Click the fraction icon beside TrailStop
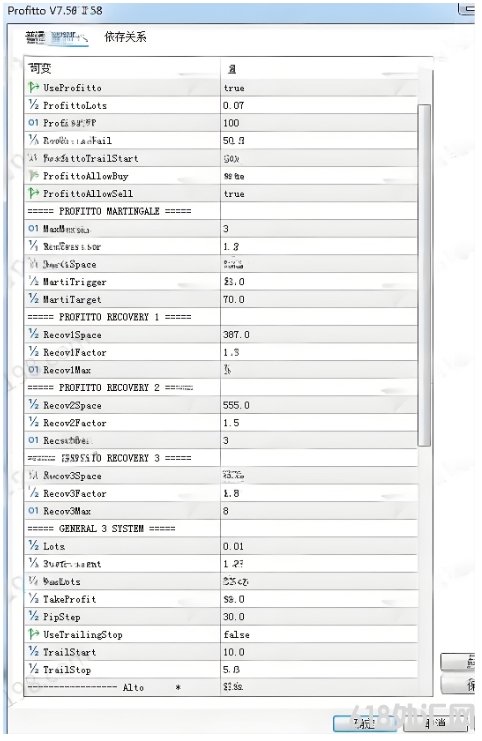This screenshot has height=741, width=482. 33,669
